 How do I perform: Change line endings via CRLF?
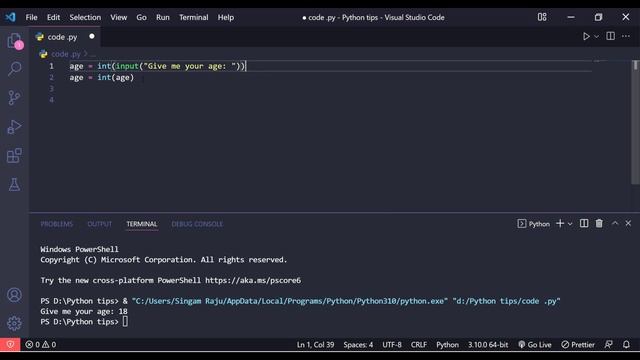pyautogui.click(x=418, y=344)
